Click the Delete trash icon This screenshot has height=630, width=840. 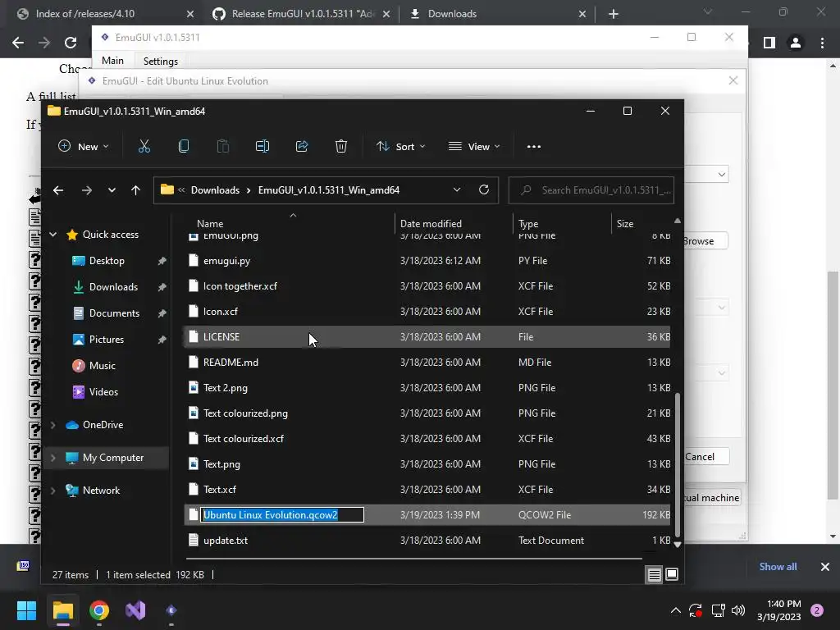341,146
